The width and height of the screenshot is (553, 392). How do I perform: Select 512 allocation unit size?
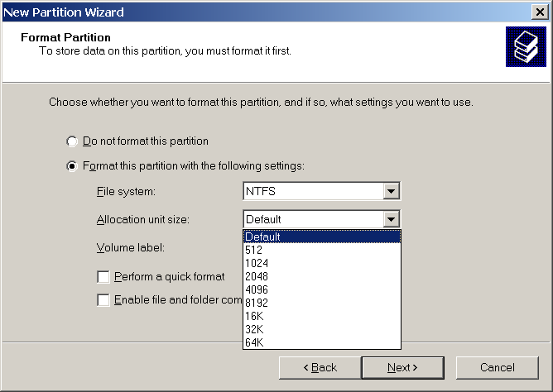click(321, 250)
